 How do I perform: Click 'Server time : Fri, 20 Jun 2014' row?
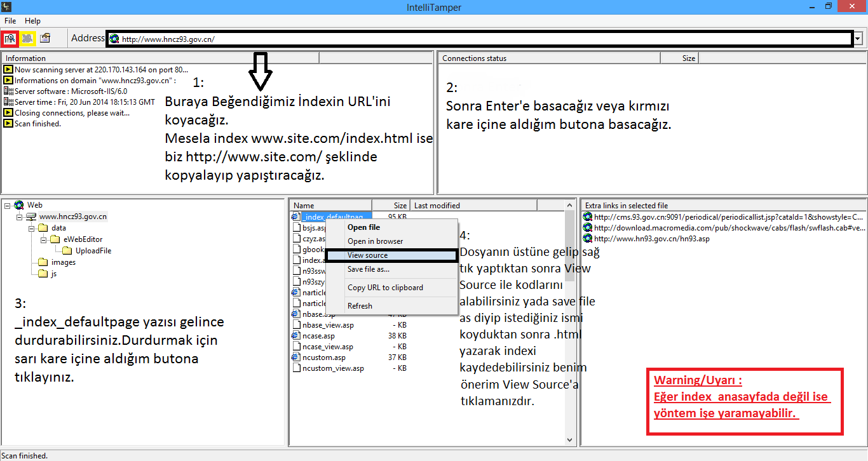point(85,102)
